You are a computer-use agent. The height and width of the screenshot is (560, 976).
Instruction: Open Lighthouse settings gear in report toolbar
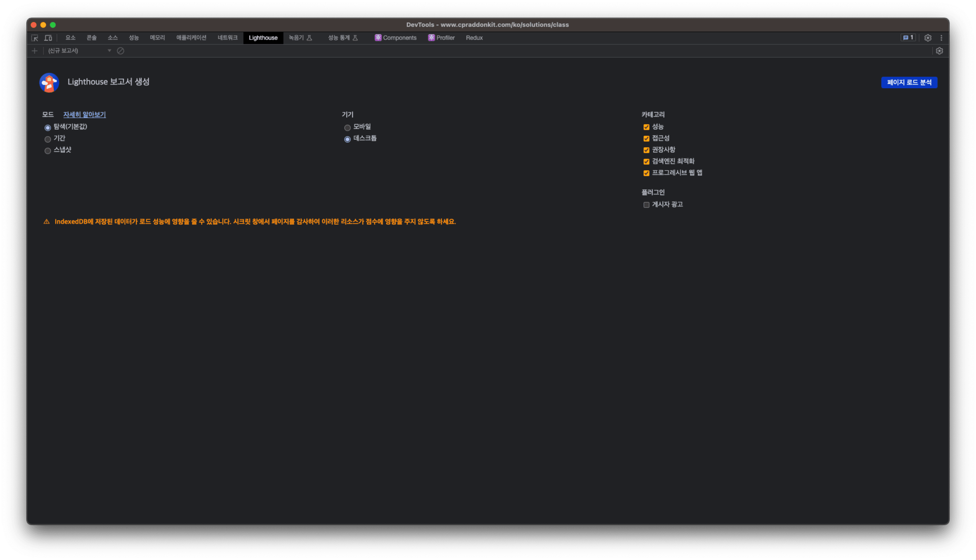pyautogui.click(x=939, y=51)
